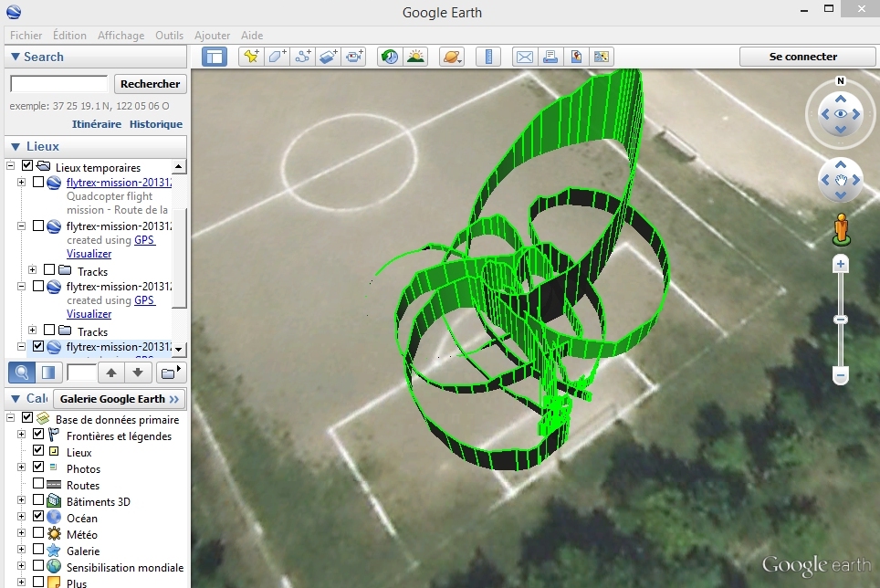The width and height of the screenshot is (880, 588).
Task: Click the zoom in plus button
Action: click(x=840, y=264)
